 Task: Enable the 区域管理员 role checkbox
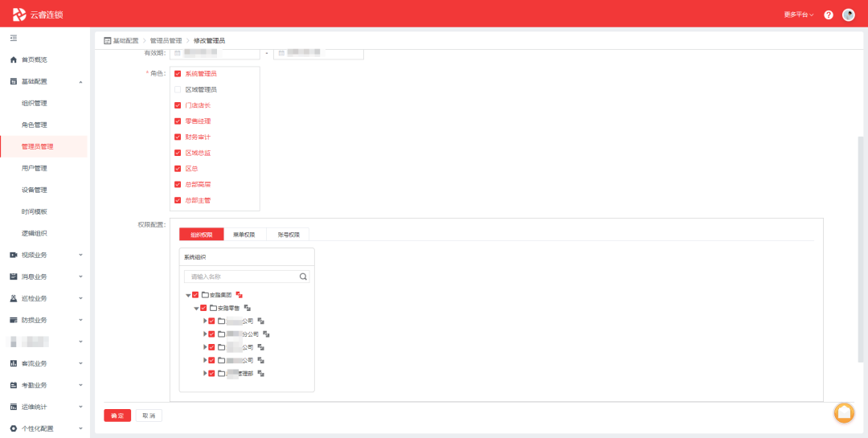tap(178, 89)
